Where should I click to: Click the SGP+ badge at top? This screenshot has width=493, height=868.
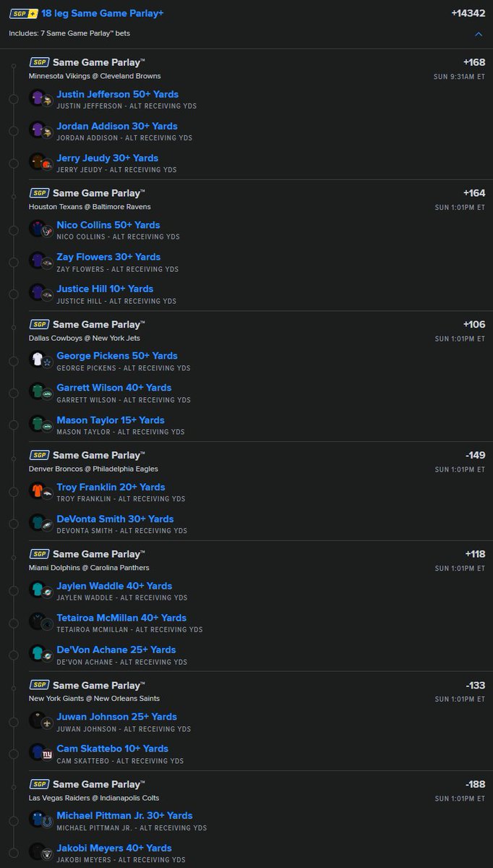click(x=24, y=14)
